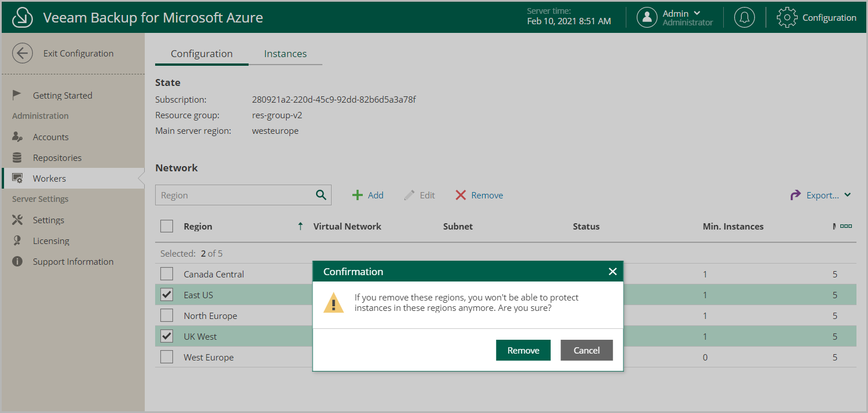Click the Settings wrench icon
The height and width of the screenshot is (413, 868).
17,220
